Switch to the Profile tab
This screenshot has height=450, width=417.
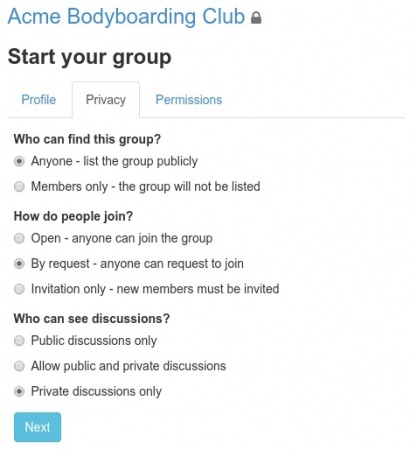pyautogui.click(x=39, y=100)
